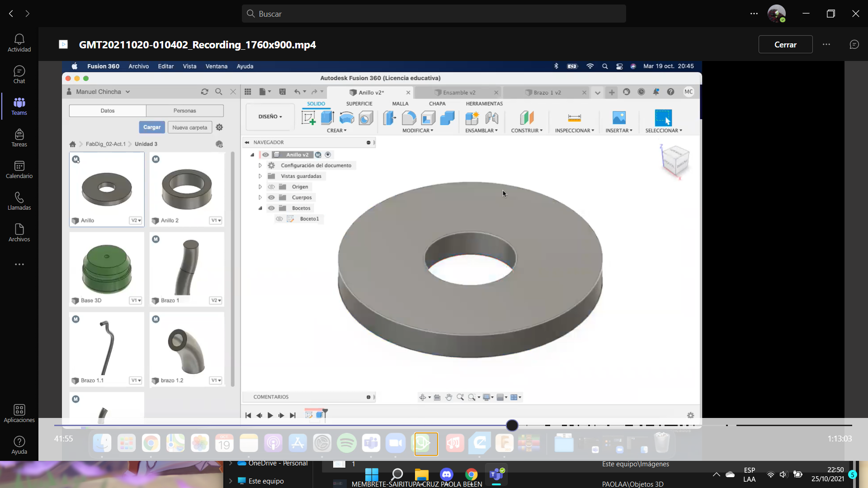Open Anillo version V2 dropdown
The image size is (868, 488).
click(x=136, y=221)
